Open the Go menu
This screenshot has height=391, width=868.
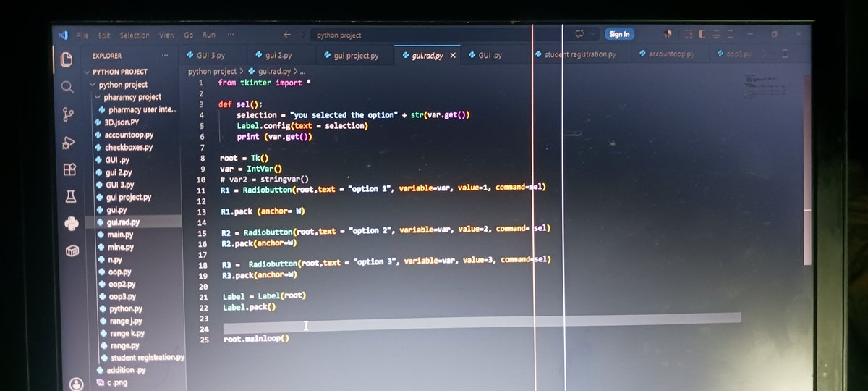coord(189,35)
